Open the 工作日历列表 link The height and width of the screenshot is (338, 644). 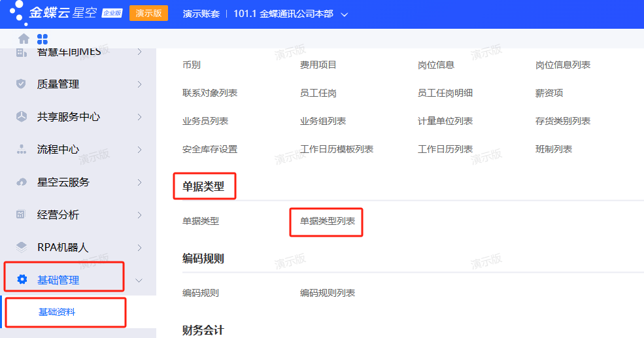[445, 149]
